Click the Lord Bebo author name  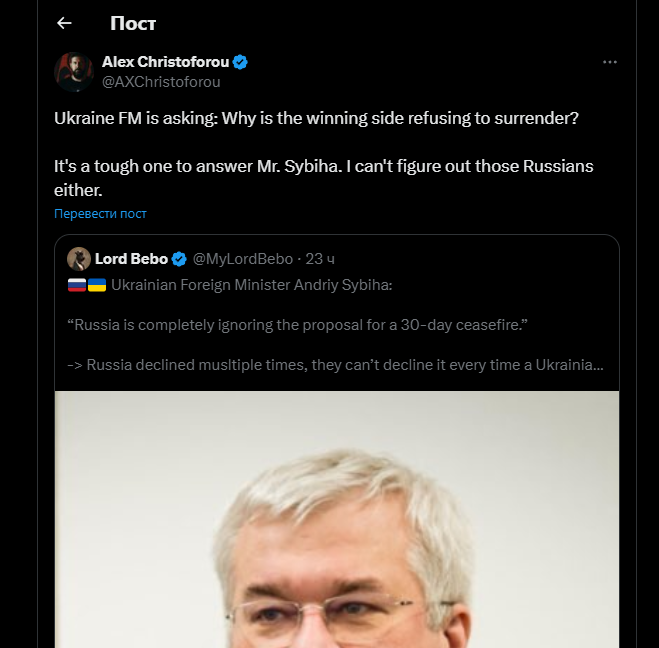click(x=131, y=259)
